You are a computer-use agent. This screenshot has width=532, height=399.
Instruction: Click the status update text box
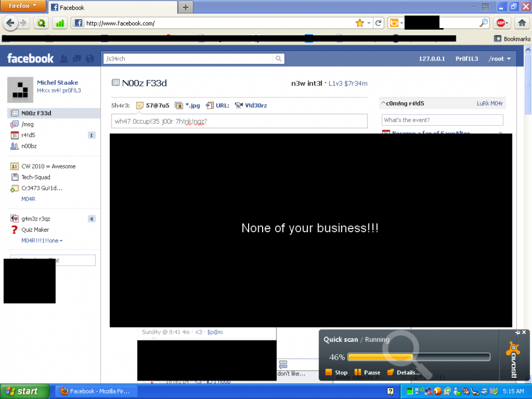point(239,121)
